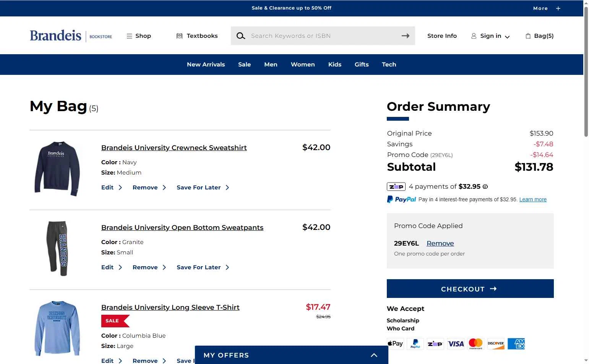Remove the Open Bottom Sweatpants from bag
The image size is (589, 364).
[149, 267]
